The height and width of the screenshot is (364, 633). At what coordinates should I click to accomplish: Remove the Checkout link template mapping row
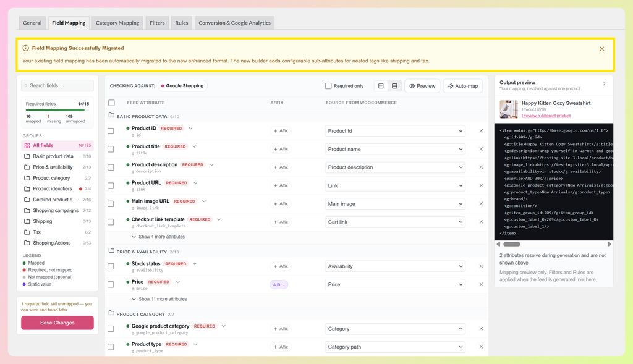pos(481,222)
